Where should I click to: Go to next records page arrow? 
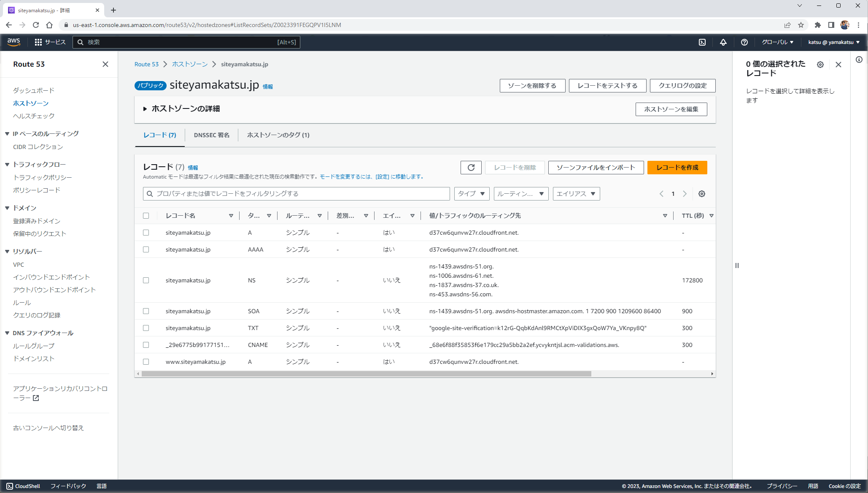coord(685,194)
